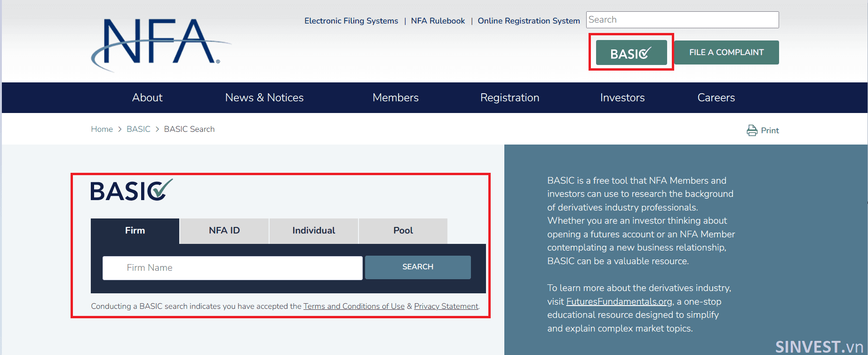The height and width of the screenshot is (355, 868).
Task: Switch to the NFA ID tab
Action: 224,231
